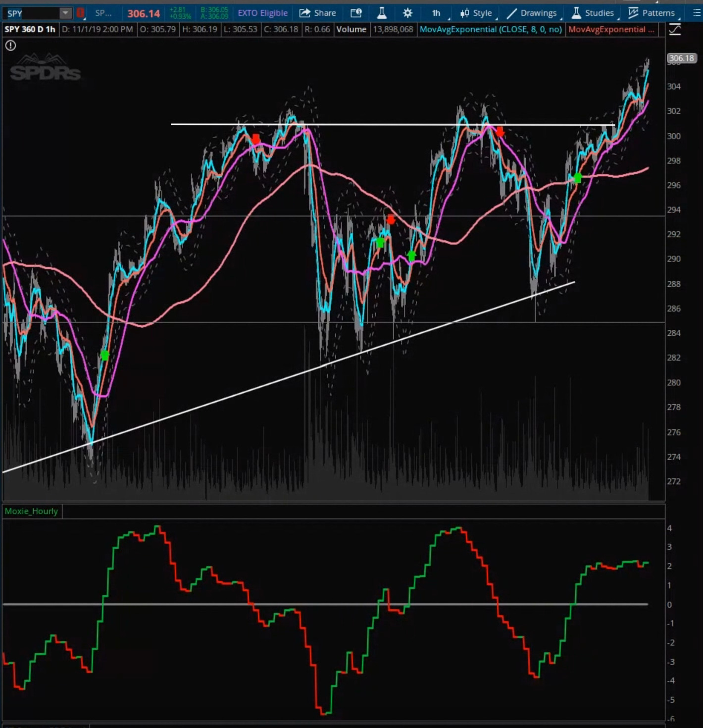Open the Patterns menu

(653, 13)
